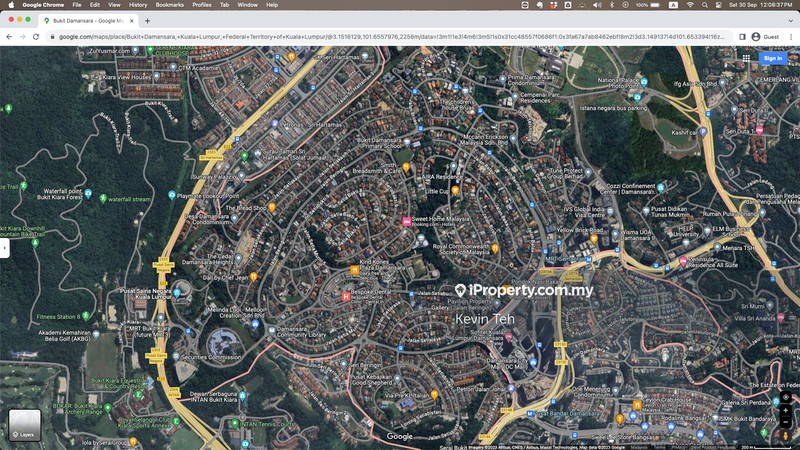The height and width of the screenshot is (450, 800).
Task: Open the Guest profile menu
Action: (x=767, y=37)
